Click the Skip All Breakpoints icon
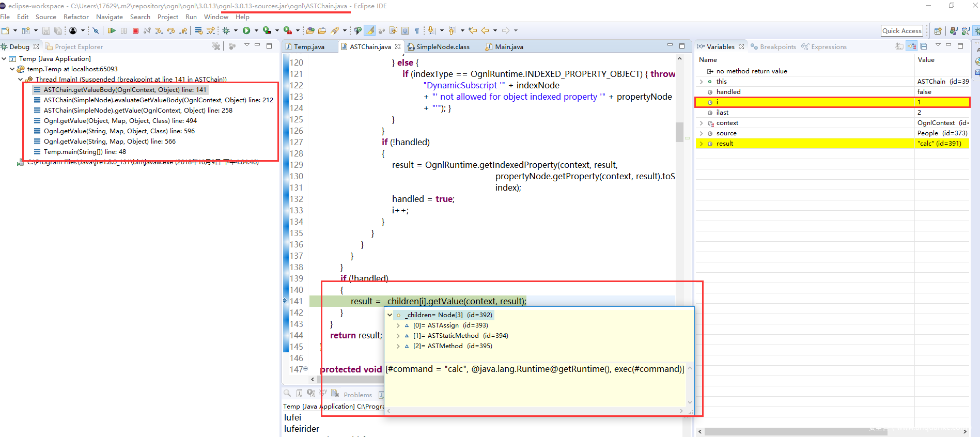The image size is (980, 437). coord(96,31)
